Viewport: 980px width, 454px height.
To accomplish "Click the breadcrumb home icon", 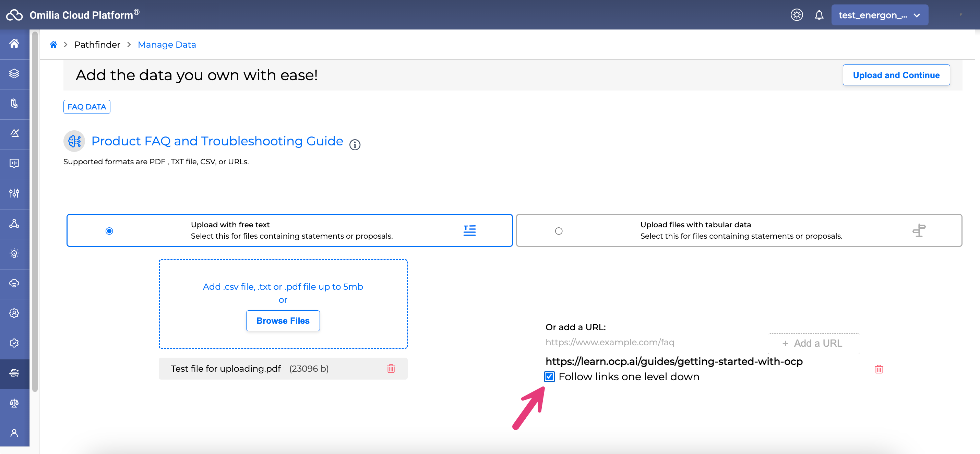I will click(53, 45).
